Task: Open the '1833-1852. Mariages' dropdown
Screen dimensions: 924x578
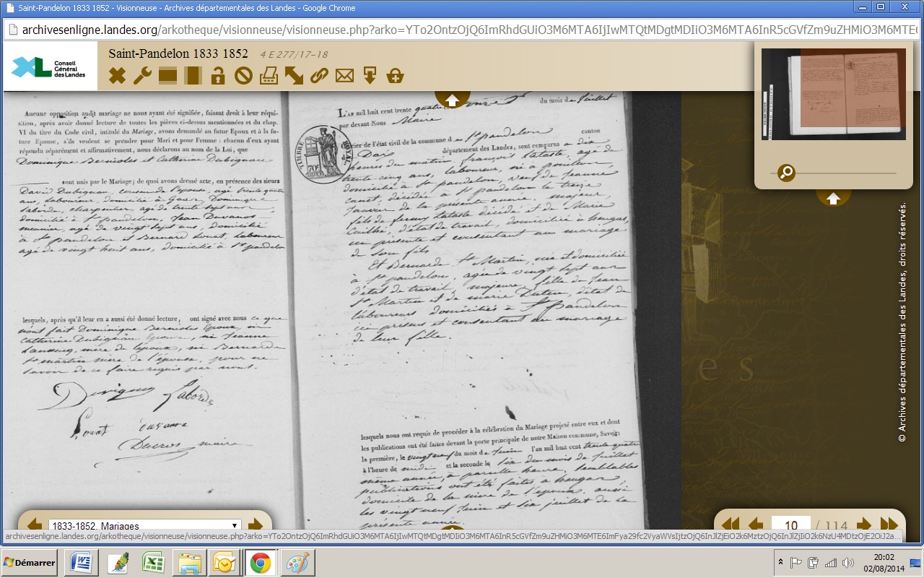Action: tap(144, 526)
